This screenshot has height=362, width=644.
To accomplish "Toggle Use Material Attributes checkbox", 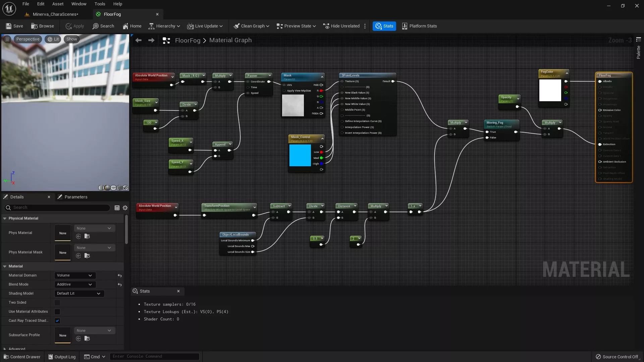I will (57, 312).
